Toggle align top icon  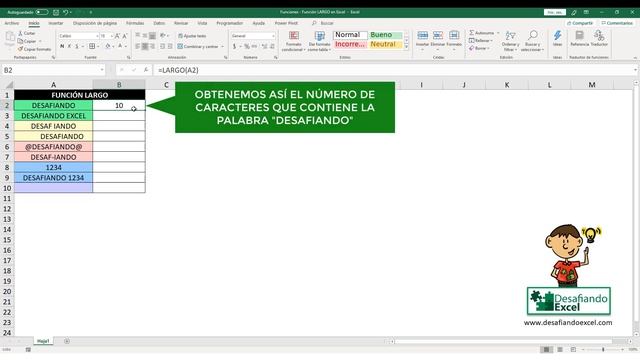(138, 36)
